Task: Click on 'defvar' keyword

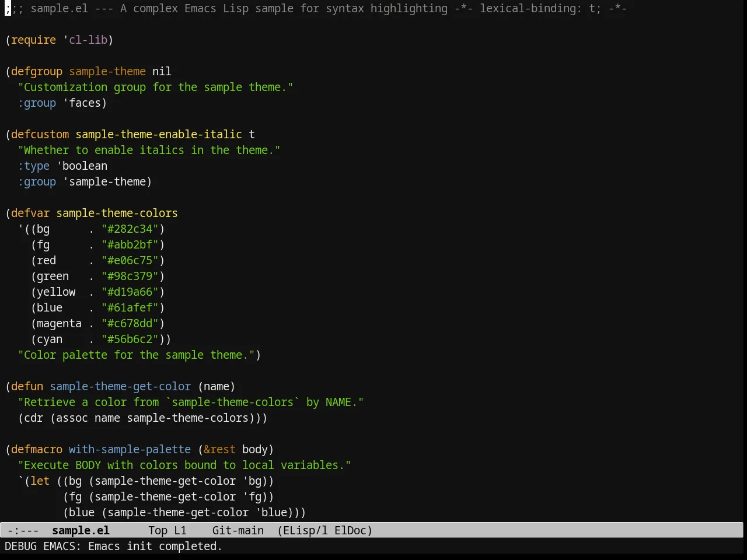Action: click(x=30, y=213)
